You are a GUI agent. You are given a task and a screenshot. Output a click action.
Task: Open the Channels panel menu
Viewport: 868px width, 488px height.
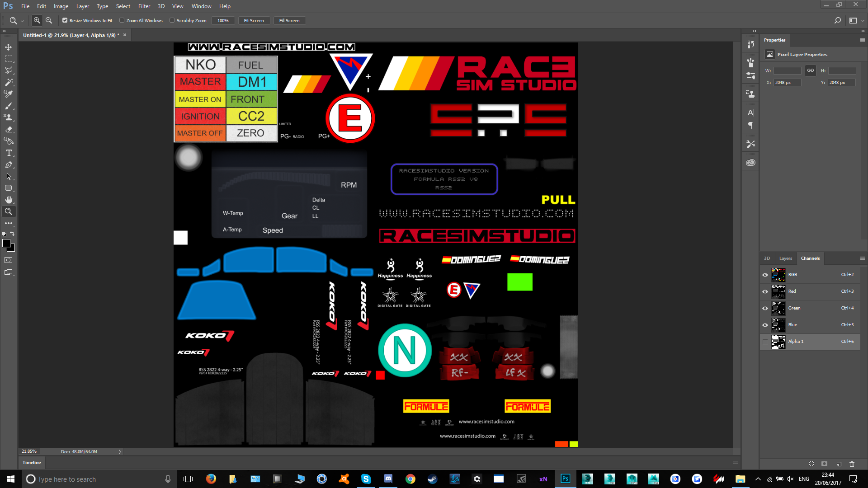(x=862, y=258)
